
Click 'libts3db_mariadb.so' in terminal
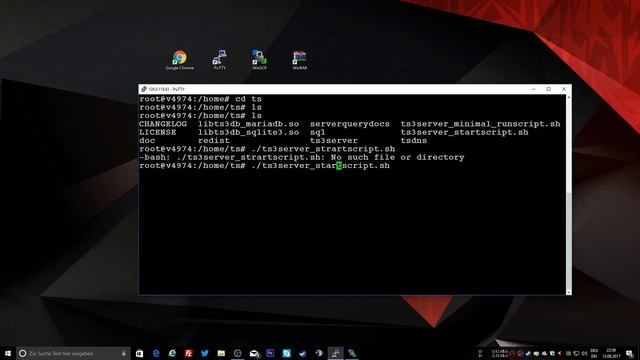point(249,124)
